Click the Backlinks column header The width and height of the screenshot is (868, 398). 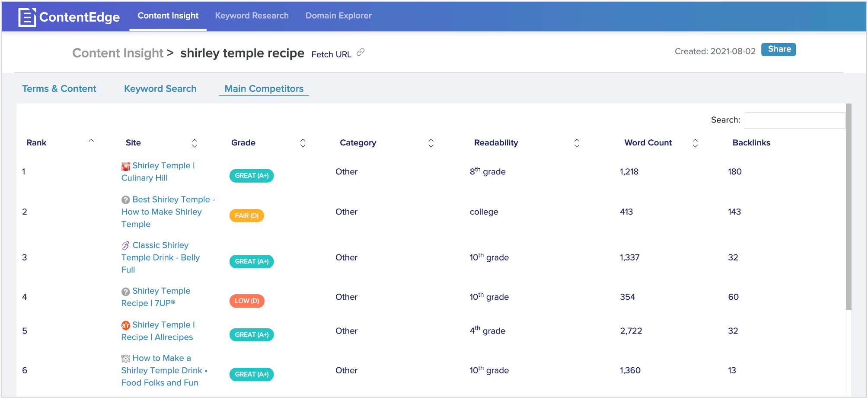[751, 143]
